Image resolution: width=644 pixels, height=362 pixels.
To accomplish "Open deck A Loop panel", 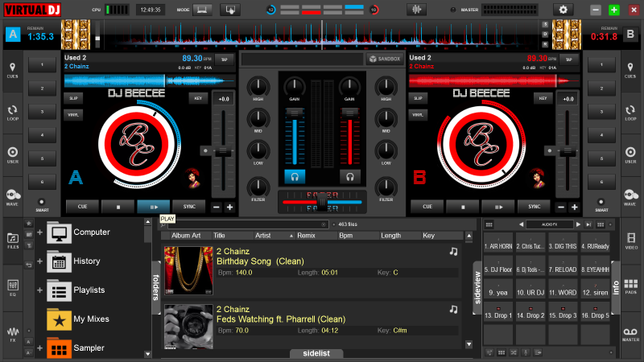I will point(12,113).
